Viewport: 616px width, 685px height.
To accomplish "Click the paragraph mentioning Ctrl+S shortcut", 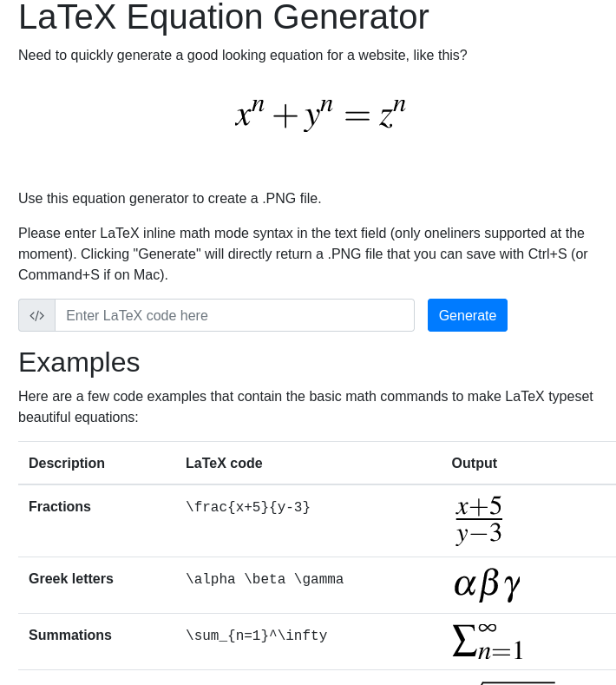I will 303,254.
